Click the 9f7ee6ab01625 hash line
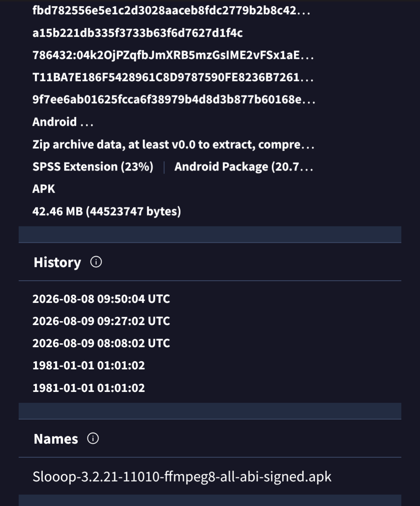The image size is (420, 506). 174,100
